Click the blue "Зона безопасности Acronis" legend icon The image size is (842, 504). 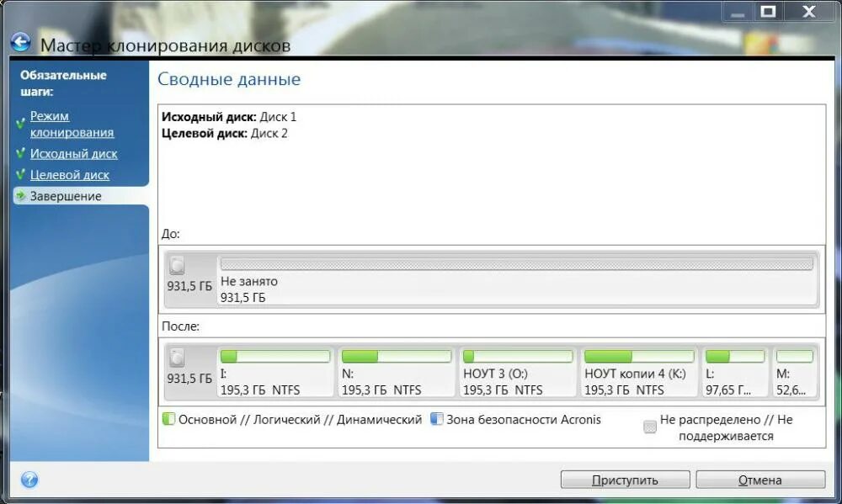(x=436, y=419)
